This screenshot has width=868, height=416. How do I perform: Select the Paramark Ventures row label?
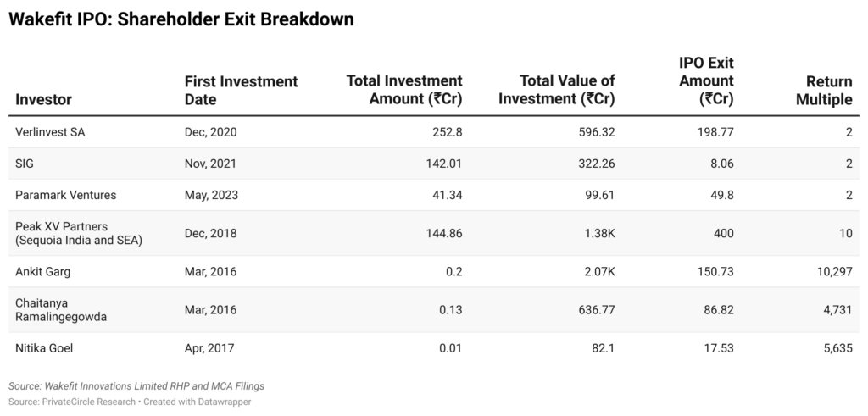pyautogui.click(x=65, y=195)
